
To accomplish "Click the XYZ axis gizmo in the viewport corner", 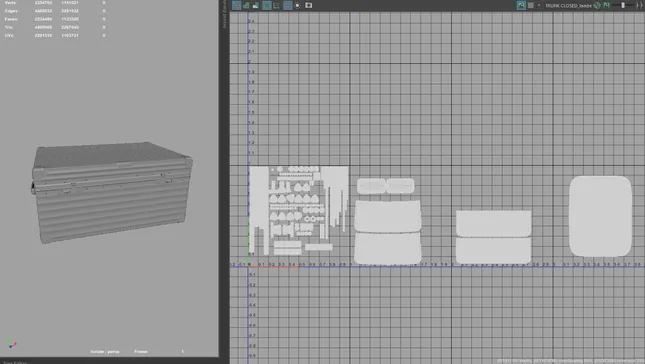I will (x=11, y=343).
